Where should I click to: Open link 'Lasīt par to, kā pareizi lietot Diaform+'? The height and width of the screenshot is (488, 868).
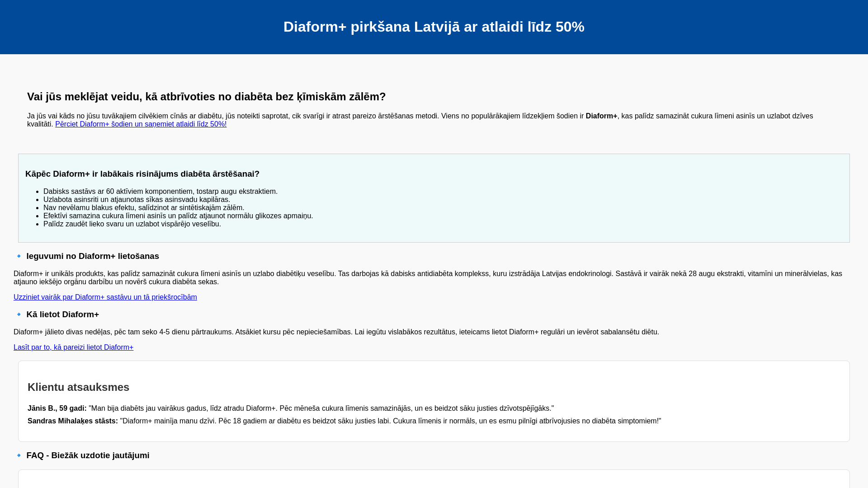(x=74, y=347)
